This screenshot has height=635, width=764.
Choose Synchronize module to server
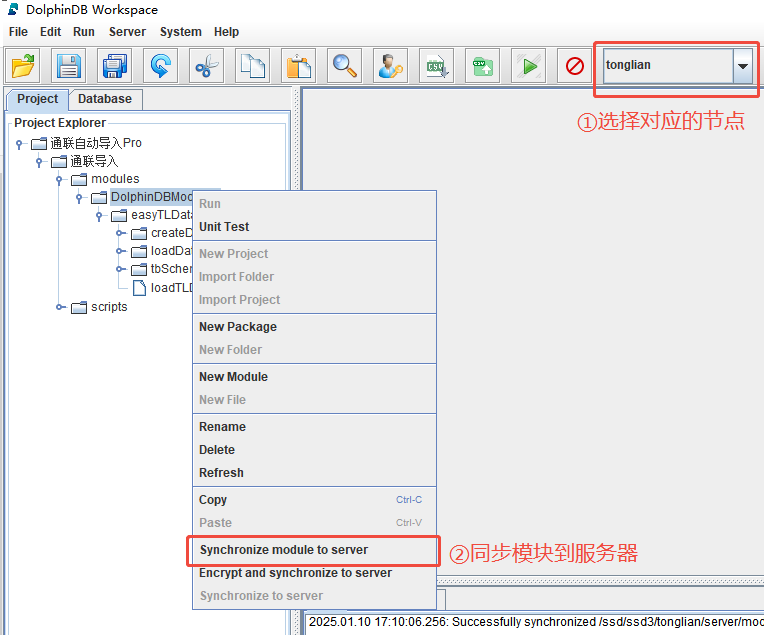tap(283, 550)
